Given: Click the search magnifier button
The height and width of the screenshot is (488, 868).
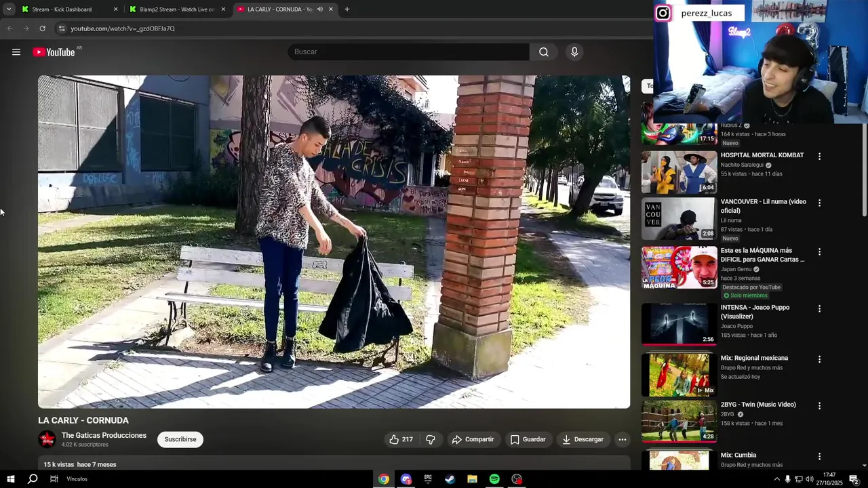Looking at the screenshot, I should [544, 52].
